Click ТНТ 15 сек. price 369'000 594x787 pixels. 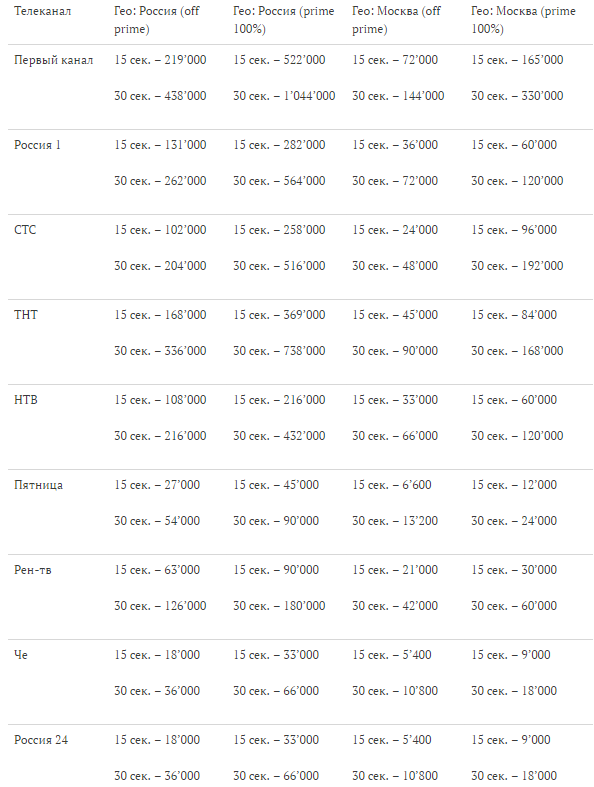click(x=279, y=315)
